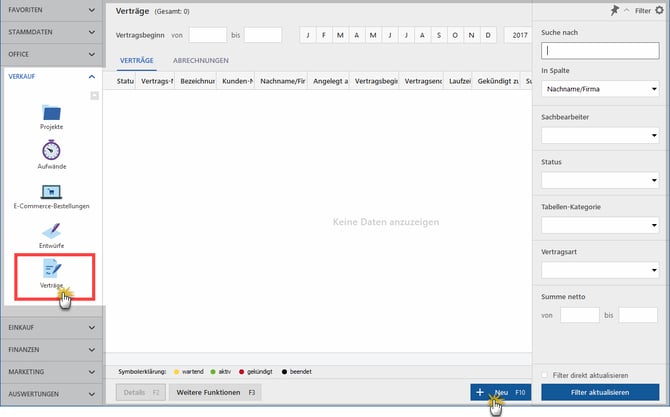Viewport: 670px width, 417px height.
Task: Open the Projekte folder icon
Action: point(52,112)
